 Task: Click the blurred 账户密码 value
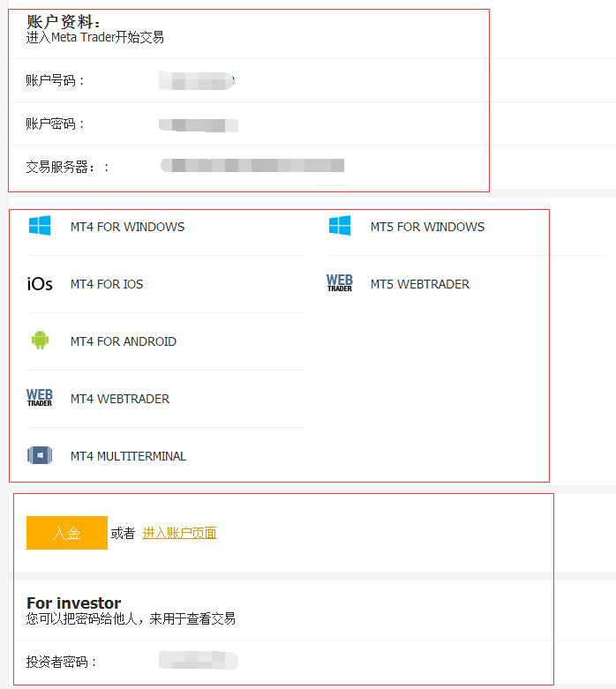click(x=199, y=124)
